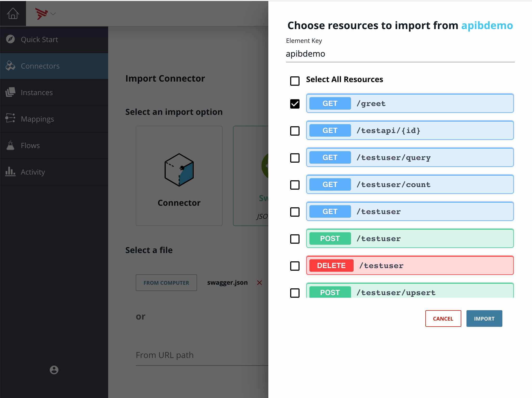Open Mappings menu item
This screenshot has width=532, height=398.
coord(54,119)
